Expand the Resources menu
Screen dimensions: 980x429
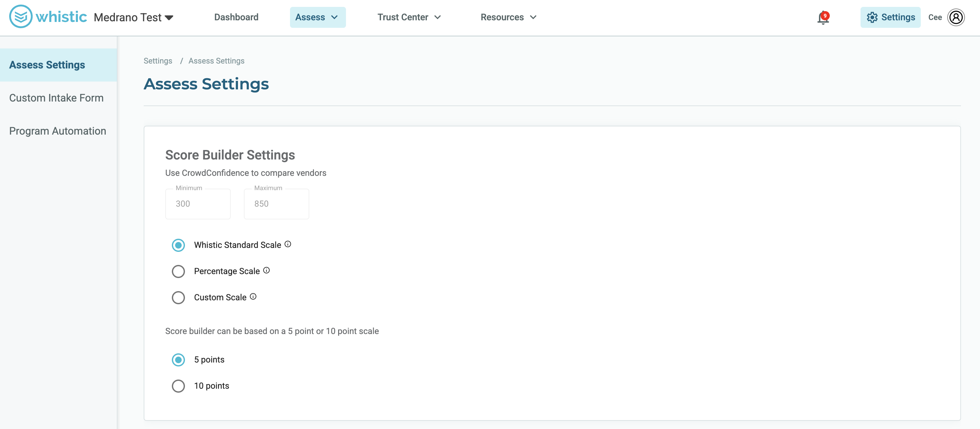pos(509,17)
